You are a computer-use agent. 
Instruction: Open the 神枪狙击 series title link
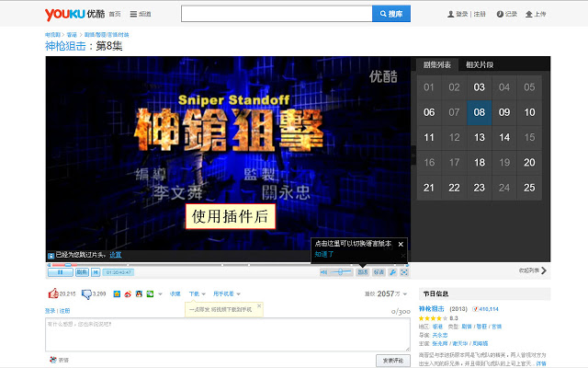click(65, 46)
